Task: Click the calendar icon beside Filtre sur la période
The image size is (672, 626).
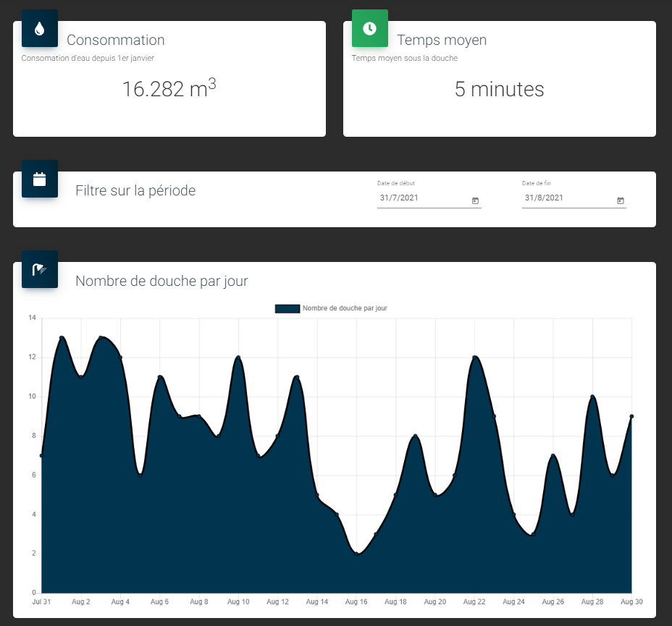Action: pyautogui.click(x=39, y=179)
